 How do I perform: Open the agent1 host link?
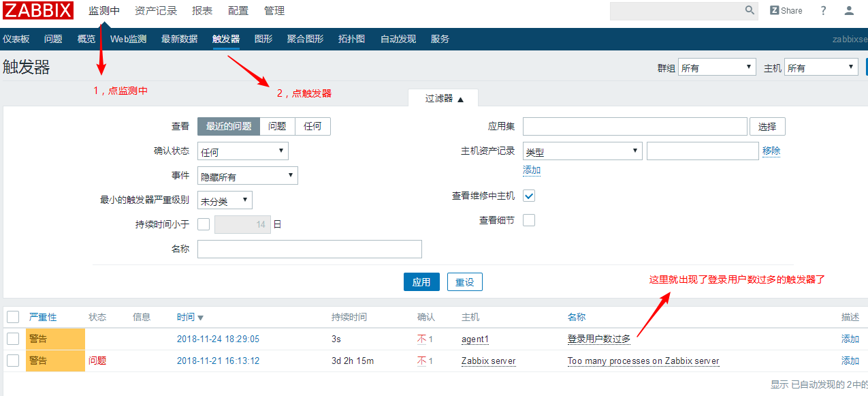[x=475, y=339]
